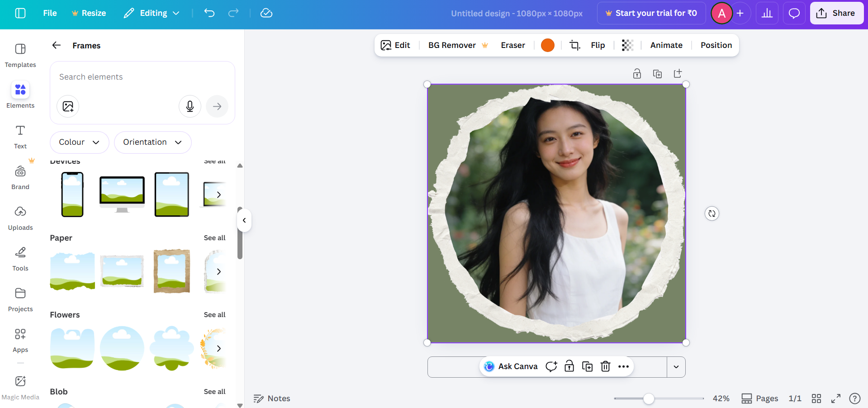Screen dimensions: 868x408
Task: Open more options three-dot menu
Action: point(624,366)
